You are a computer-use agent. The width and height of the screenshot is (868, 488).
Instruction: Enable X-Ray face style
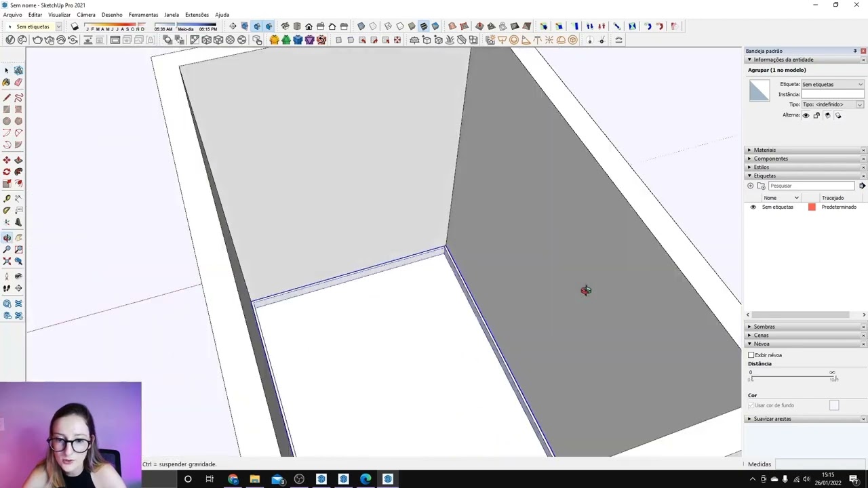(361, 26)
